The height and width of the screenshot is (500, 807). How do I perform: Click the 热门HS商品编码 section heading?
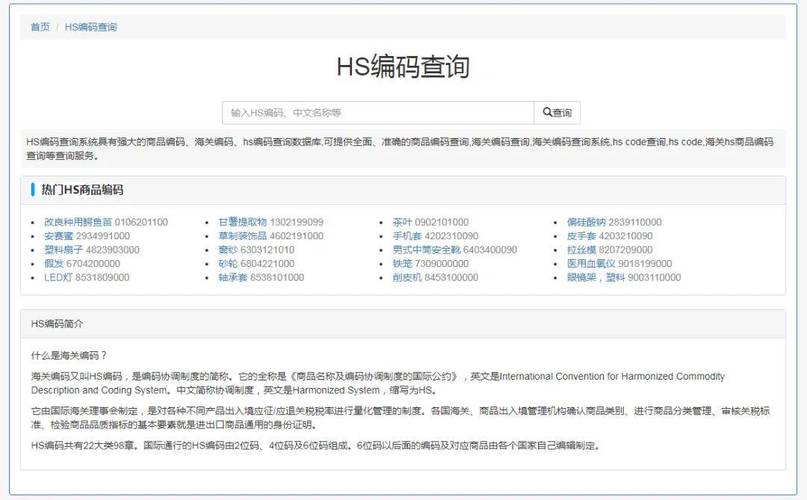click(82, 189)
